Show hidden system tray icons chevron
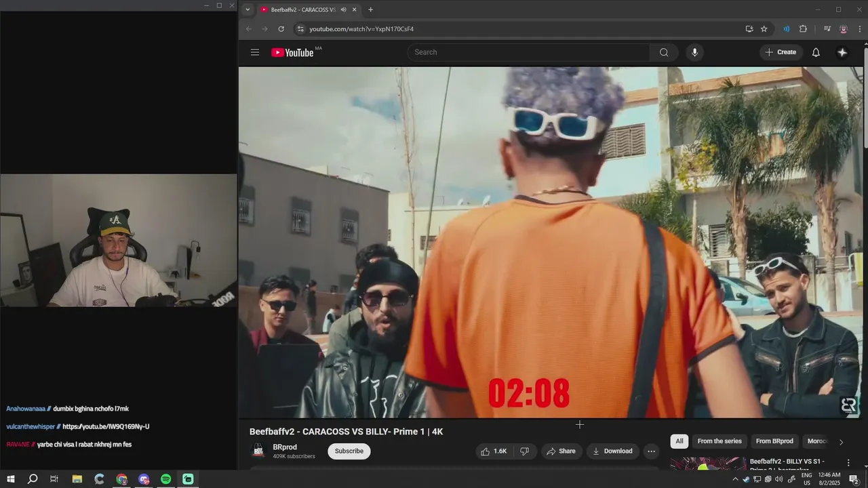 pyautogui.click(x=735, y=479)
